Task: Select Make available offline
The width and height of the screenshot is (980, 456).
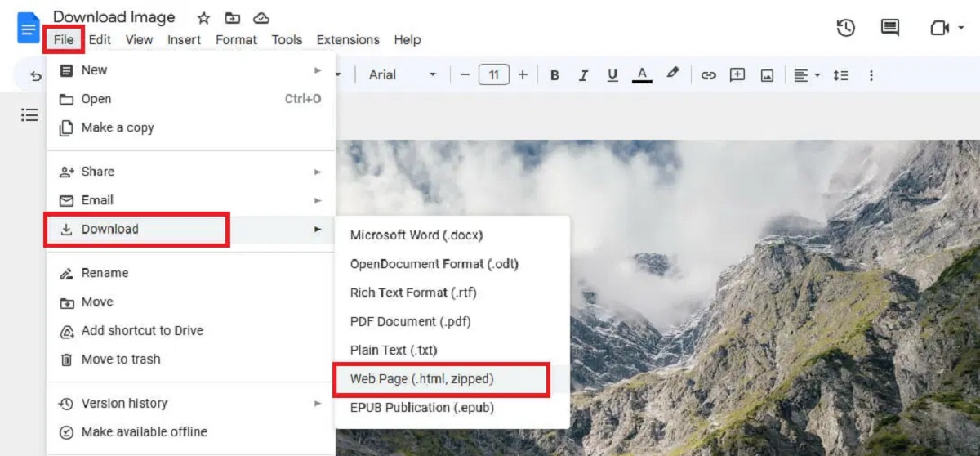Action: [x=191, y=431]
